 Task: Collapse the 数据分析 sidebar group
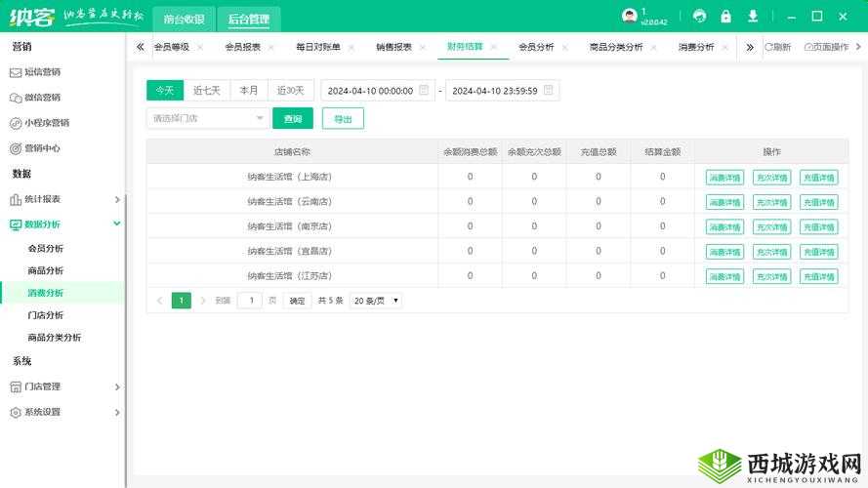tap(117, 224)
